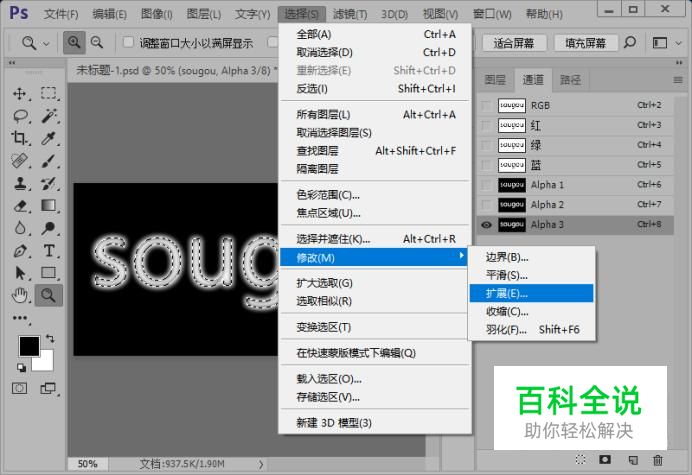Select the Eyedropper tool

pos(49,138)
